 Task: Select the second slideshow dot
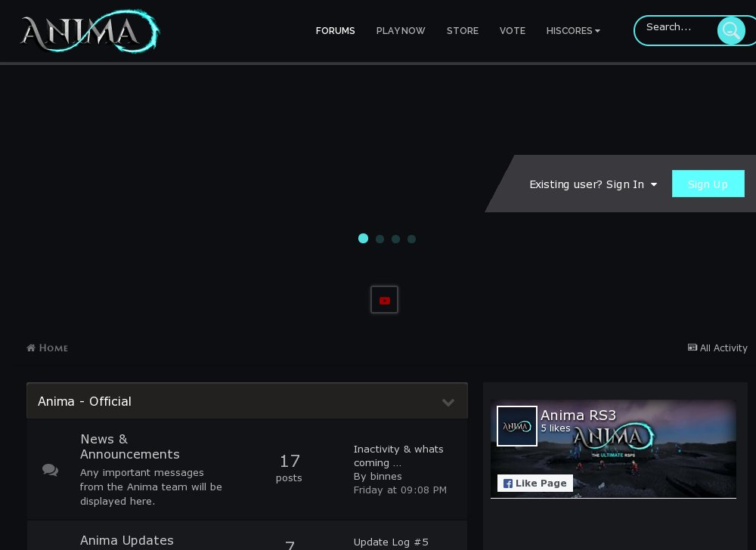pyautogui.click(x=380, y=239)
